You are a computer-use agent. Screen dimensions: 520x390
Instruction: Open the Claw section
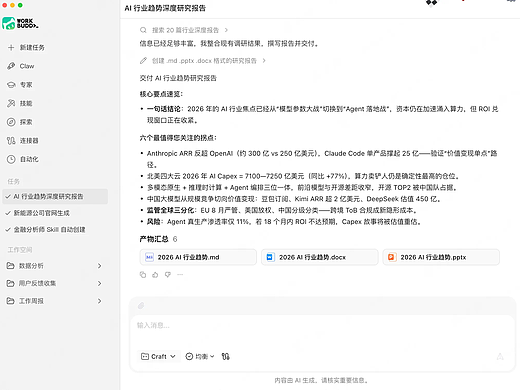pos(21,66)
